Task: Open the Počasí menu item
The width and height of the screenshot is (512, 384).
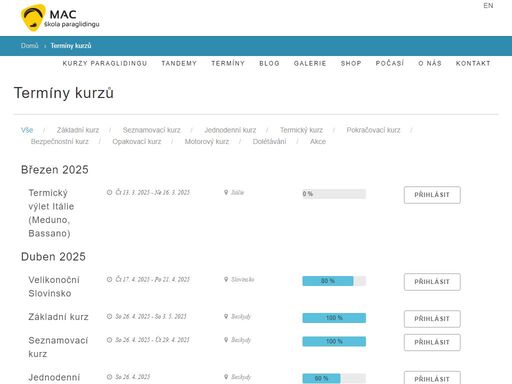Action: point(390,63)
